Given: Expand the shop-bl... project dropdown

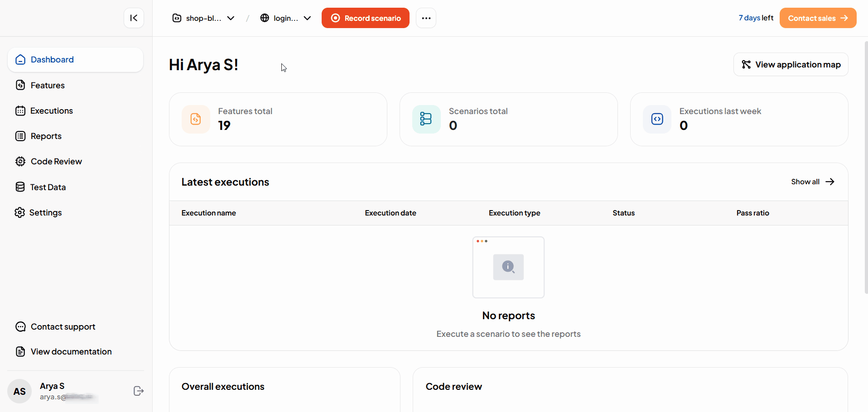Looking at the screenshot, I should click(203, 18).
